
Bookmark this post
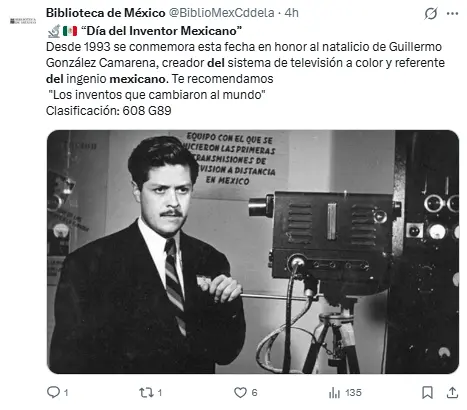(427, 392)
